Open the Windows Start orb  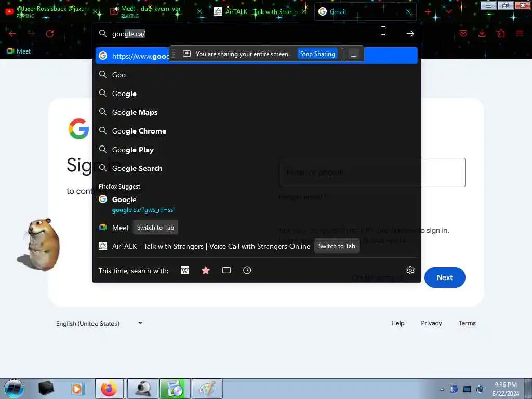coord(14,389)
